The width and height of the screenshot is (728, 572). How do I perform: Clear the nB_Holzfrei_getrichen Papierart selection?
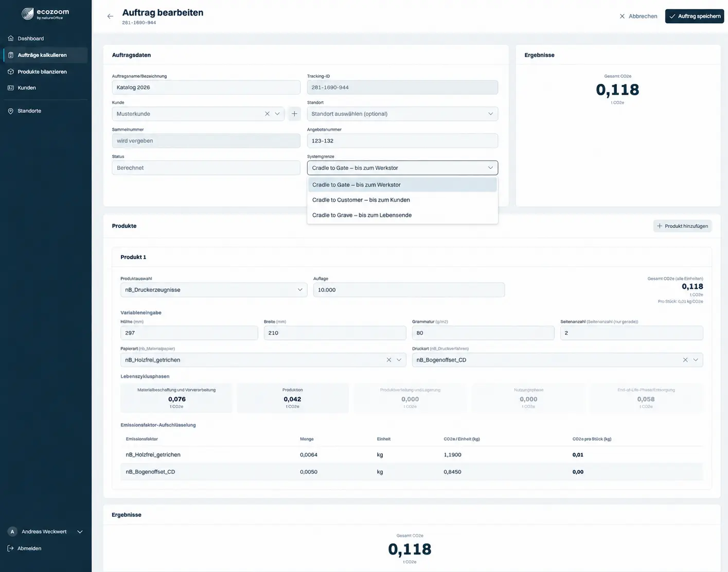tap(389, 360)
